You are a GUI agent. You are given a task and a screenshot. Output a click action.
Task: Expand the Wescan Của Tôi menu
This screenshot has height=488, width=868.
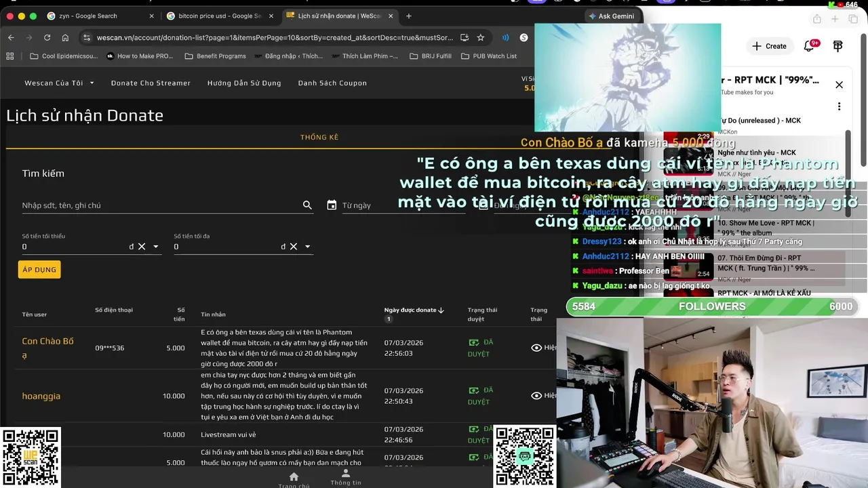tap(60, 83)
